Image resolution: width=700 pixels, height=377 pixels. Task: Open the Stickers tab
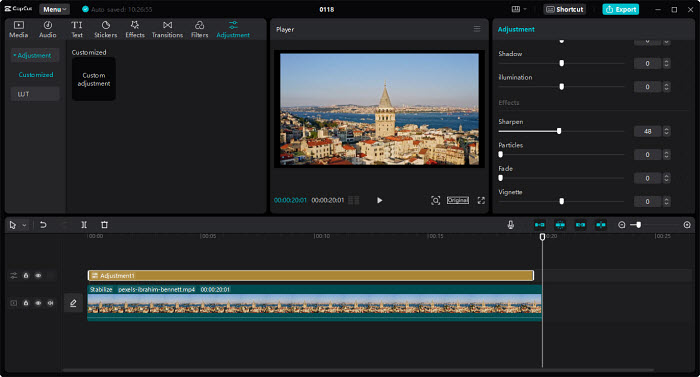pyautogui.click(x=105, y=29)
